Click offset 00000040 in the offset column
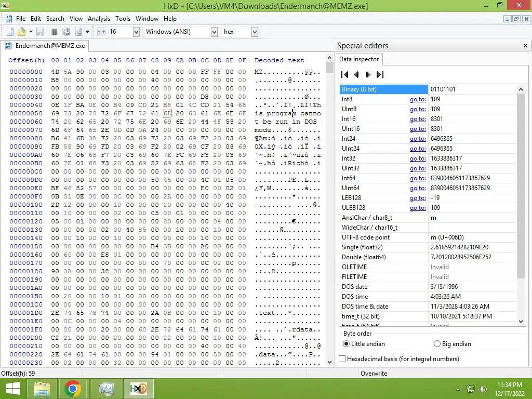The image size is (532, 399). [26, 105]
